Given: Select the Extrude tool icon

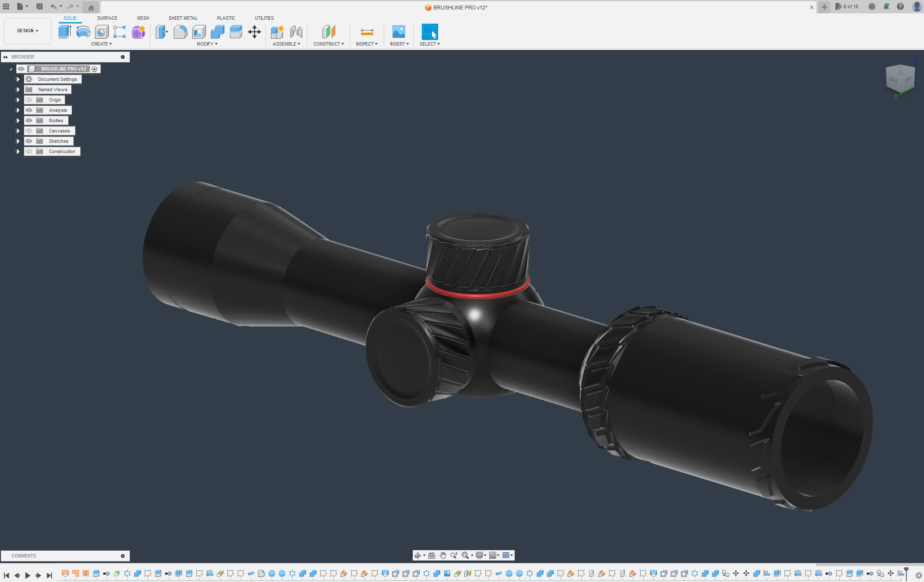Looking at the screenshot, I should [x=64, y=32].
